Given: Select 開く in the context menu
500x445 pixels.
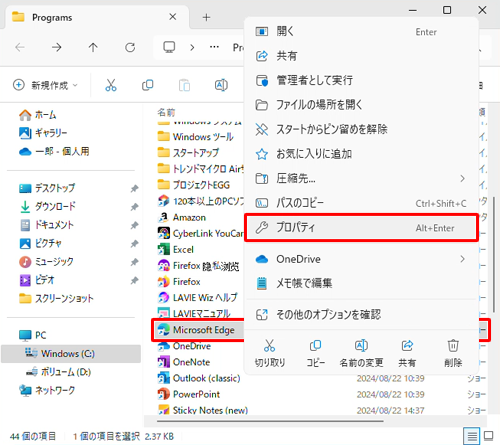Looking at the screenshot, I should point(362,32).
